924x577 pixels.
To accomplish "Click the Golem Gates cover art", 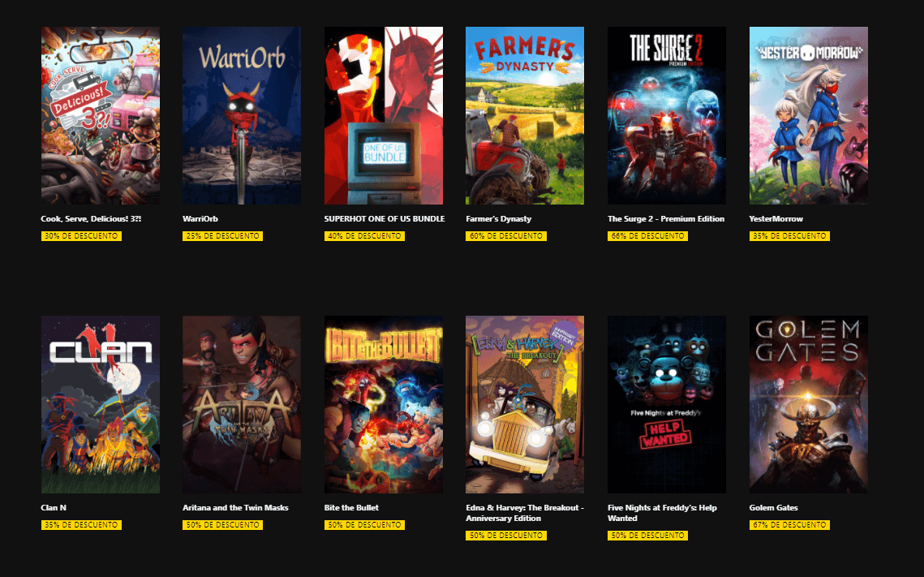I will (x=809, y=404).
